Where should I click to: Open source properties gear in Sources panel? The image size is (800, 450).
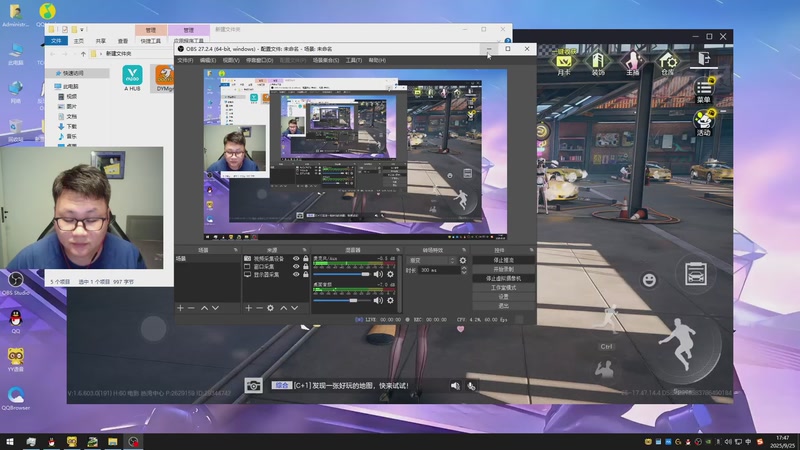[270, 308]
